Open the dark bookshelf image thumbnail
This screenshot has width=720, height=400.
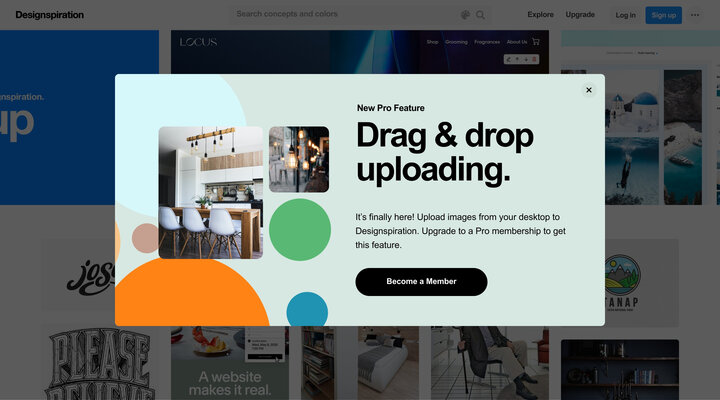[620, 370]
